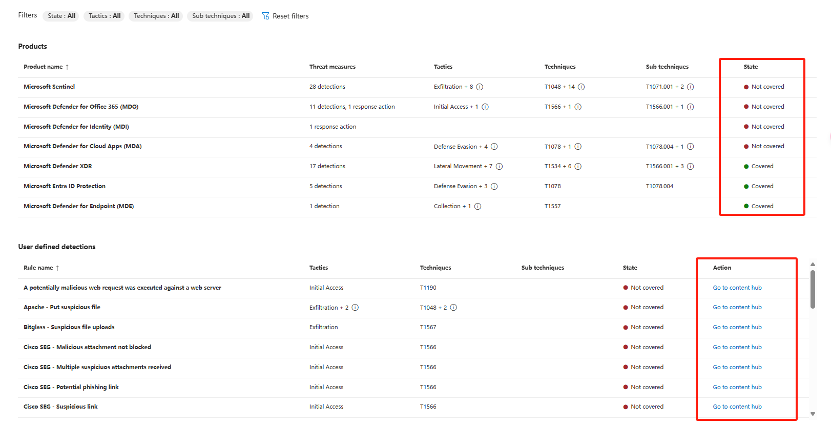Click info icon beside T1048 + 2
Image resolution: width=832 pixels, height=426 pixels.
click(454, 308)
